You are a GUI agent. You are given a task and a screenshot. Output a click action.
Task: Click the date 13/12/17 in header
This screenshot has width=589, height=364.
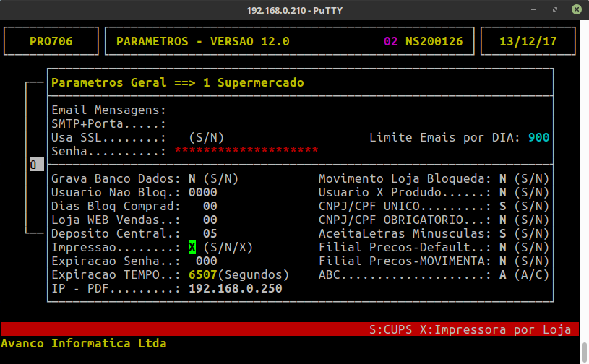point(528,41)
